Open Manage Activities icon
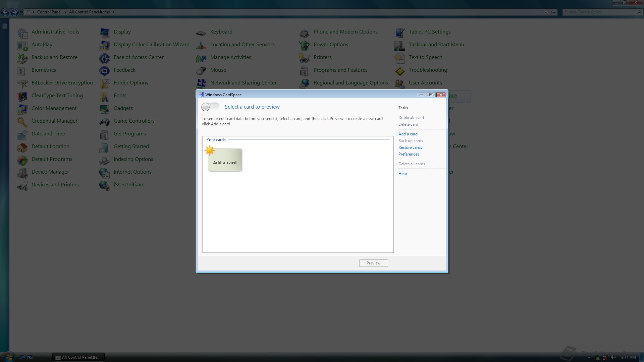 click(201, 58)
